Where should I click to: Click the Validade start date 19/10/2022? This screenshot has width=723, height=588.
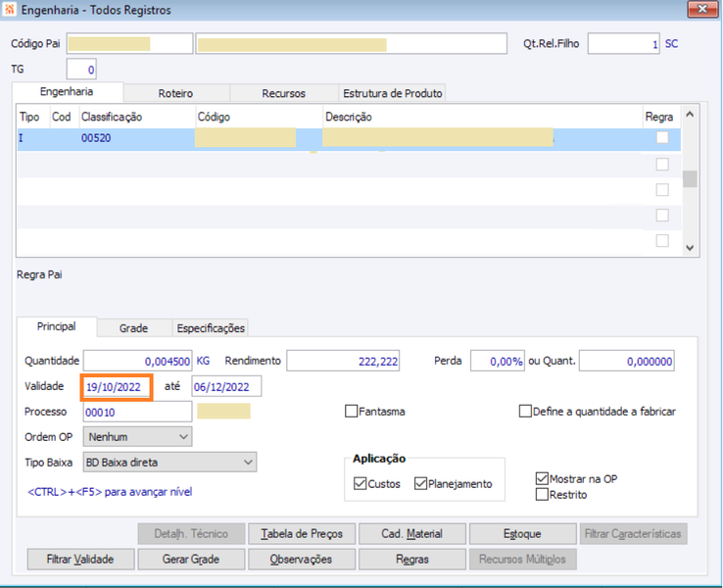[x=117, y=387]
